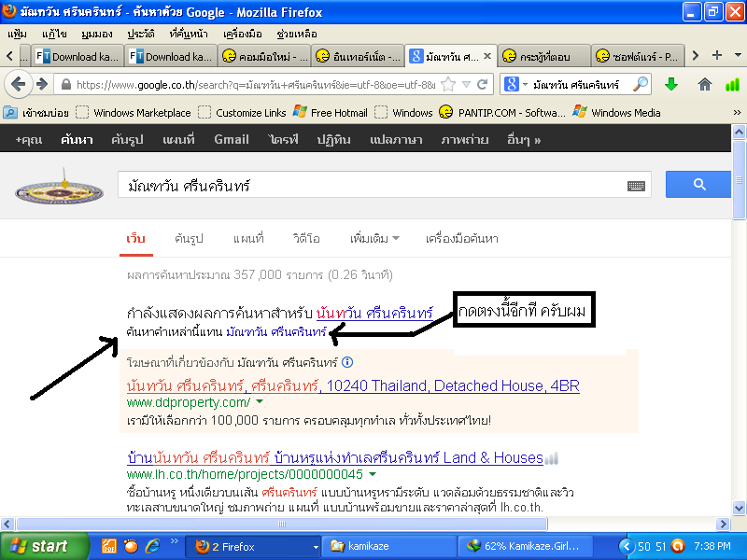This screenshot has width=747, height=560.
Task: Open the ddproperty Detached House ad link
Action: [353, 385]
